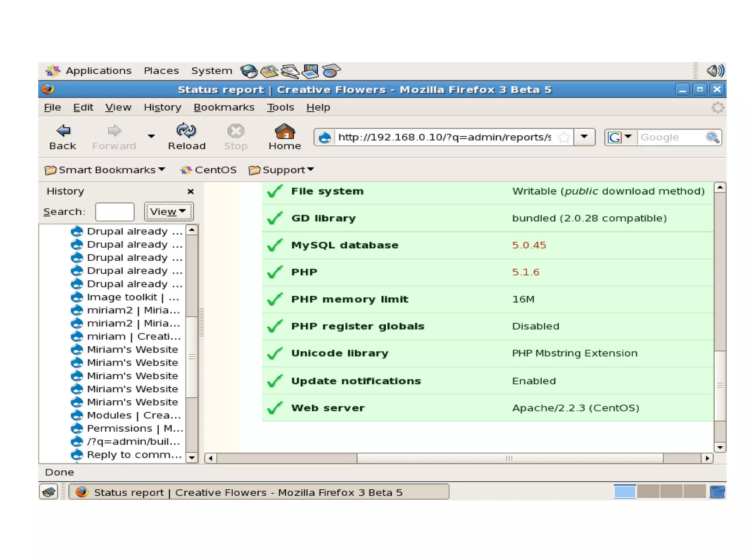747x560 pixels.
Task: Click the horizontal scrollbar right arrow
Action: click(x=707, y=458)
